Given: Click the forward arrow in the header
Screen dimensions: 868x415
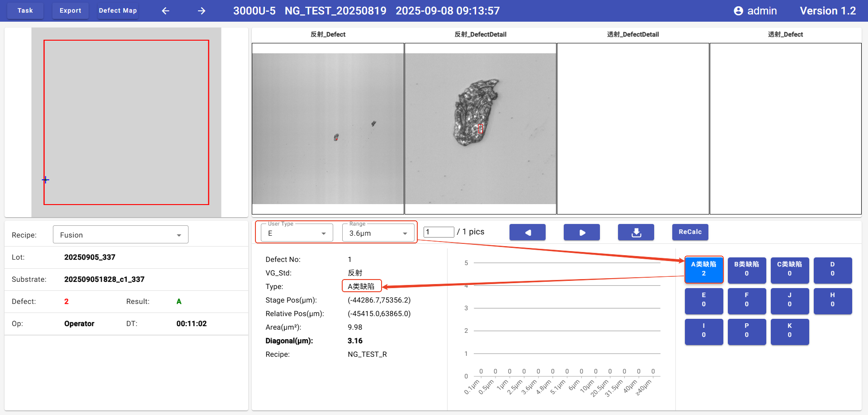Looking at the screenshot, I should pos(202,11).
